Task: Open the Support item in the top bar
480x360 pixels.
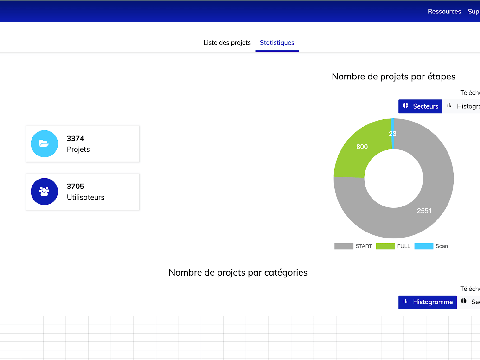Action: click(474, 11)
